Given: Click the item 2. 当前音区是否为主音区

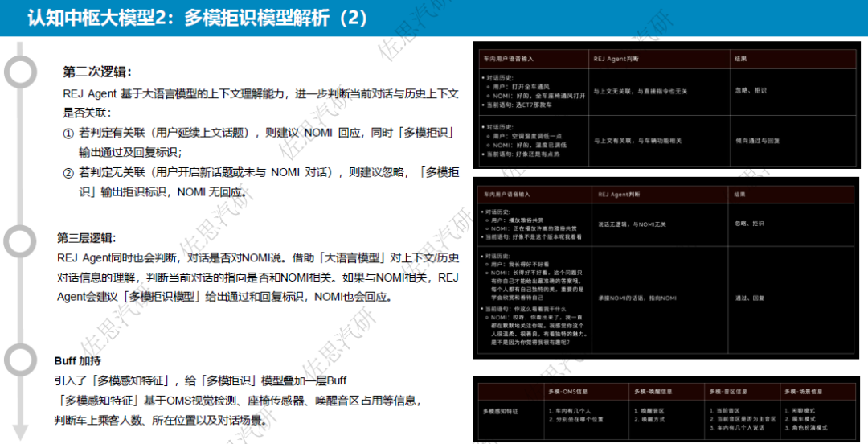Looking at the screenshot, I should click(x=743, y=420).
